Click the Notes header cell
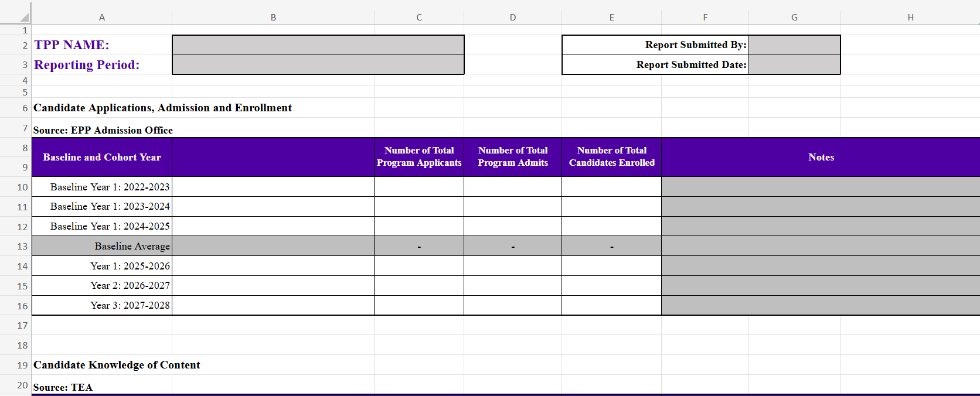980x396 pixels. pos(821,157)
